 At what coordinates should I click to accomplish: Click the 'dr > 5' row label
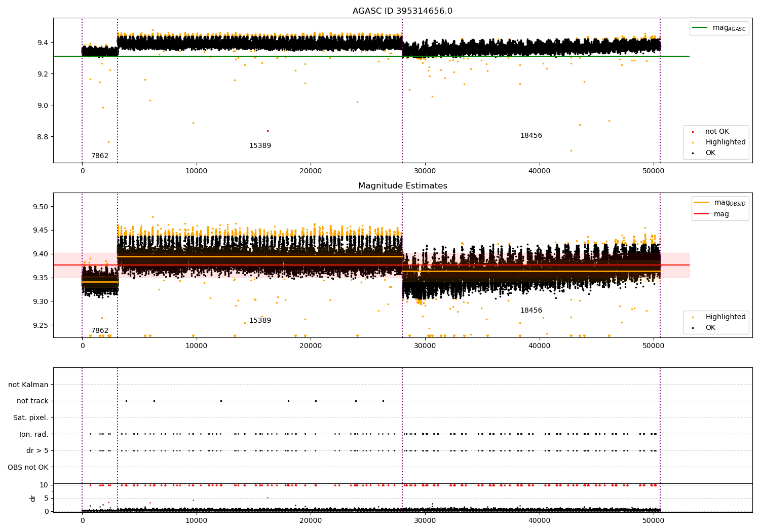pos(37,451)
